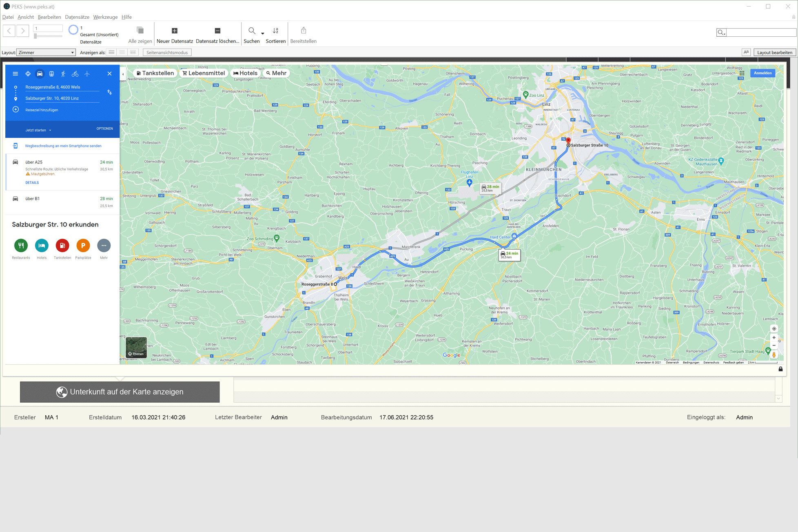Click the Datensatz löschen minus icon
Image resolution: width=798 pixels, height=532 pixels.
coord(217,31)
